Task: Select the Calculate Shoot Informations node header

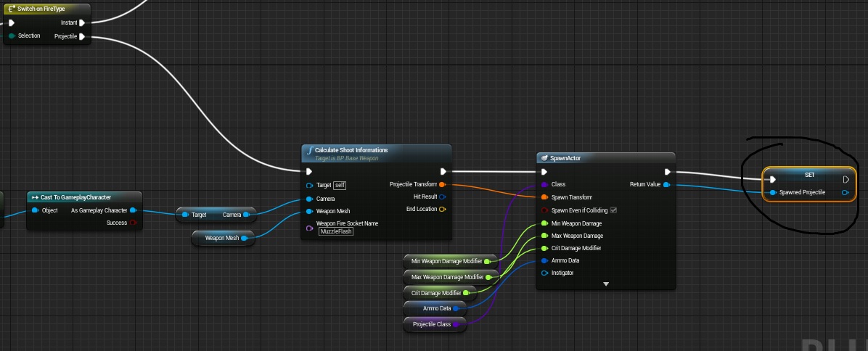Action: pyautogui.click(x=377, y=153)
